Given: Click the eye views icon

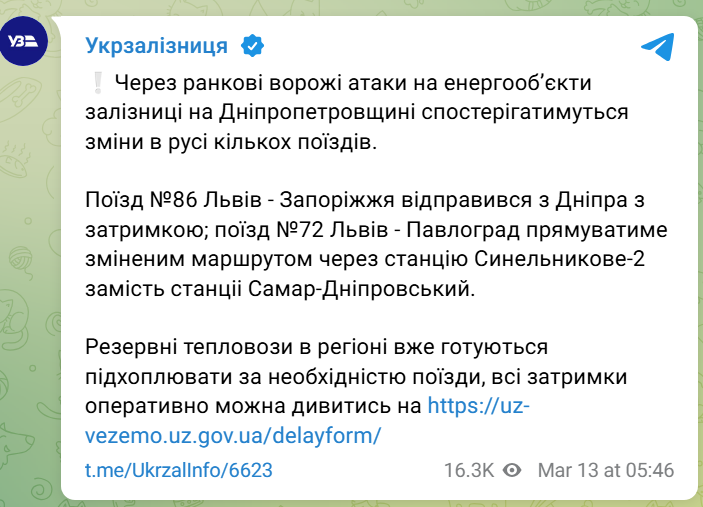Looking at the screenshot, I should pyautogui.click(x=514, y=470).
